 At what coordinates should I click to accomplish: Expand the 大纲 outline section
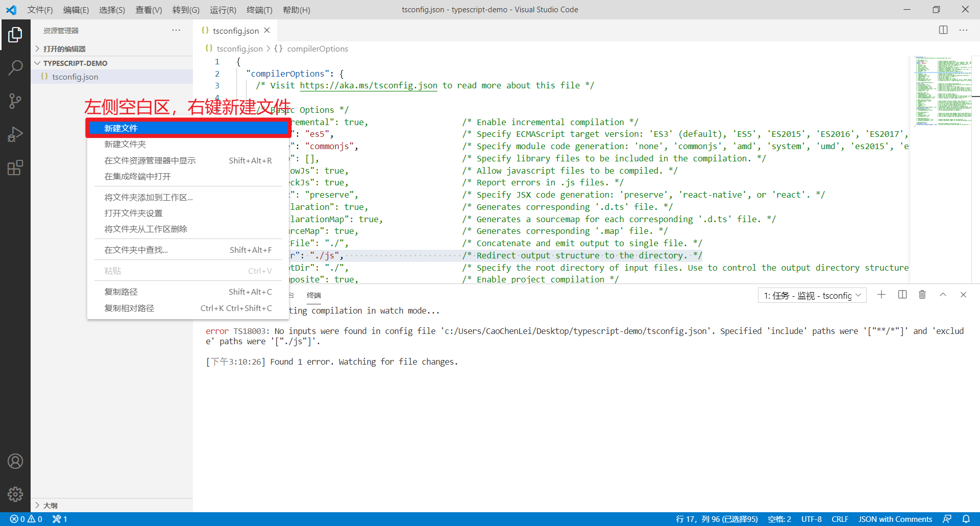pyautogui.click(x=112, y=505)
